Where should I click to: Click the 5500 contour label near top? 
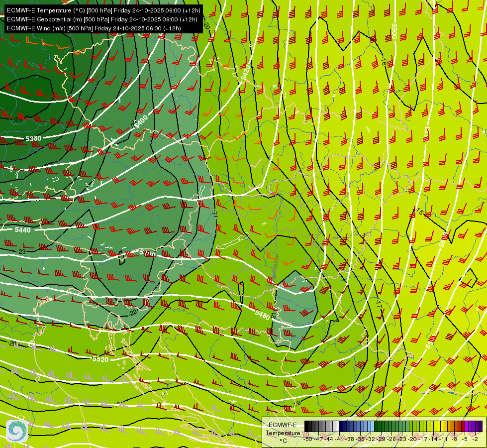click(394, 31)
